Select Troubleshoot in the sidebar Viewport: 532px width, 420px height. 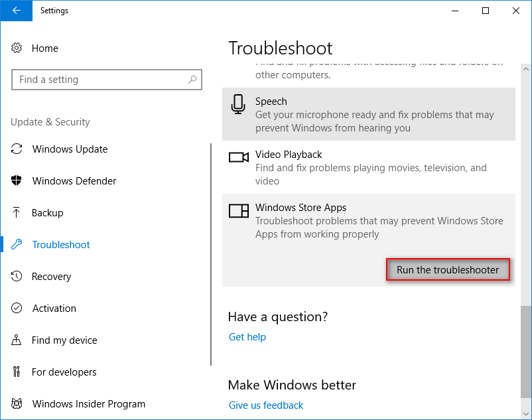point(61,245)
